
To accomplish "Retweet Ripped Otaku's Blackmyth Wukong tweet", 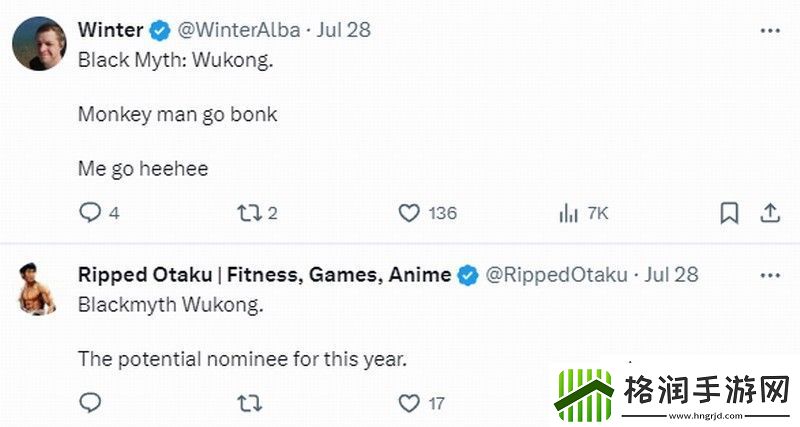I will pyautogui.click(x=249, y=403).
